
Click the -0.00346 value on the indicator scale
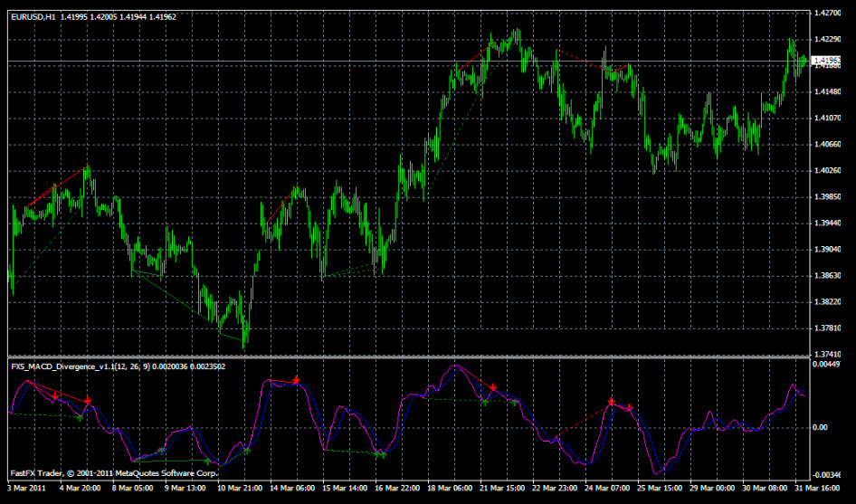[827, 474]
